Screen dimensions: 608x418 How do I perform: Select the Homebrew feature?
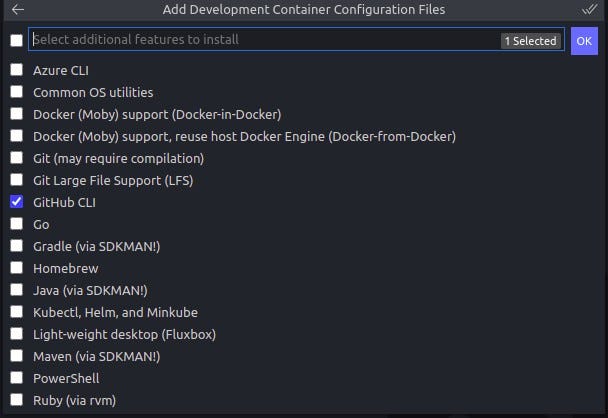16,268
